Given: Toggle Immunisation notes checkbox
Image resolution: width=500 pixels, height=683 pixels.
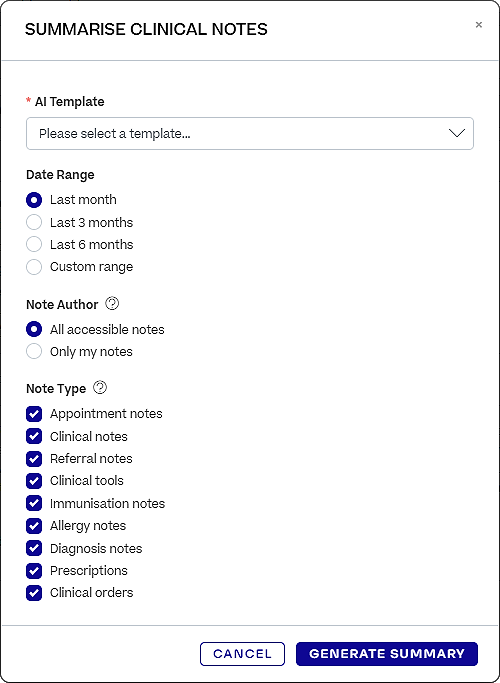Looking at the screenshot, I should (x=34, y=504).
